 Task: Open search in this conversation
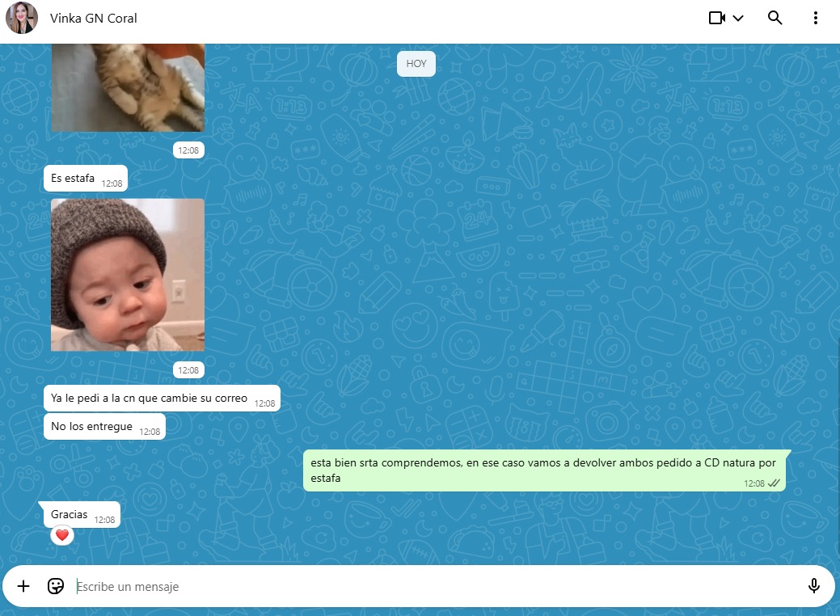click(775, 18)
